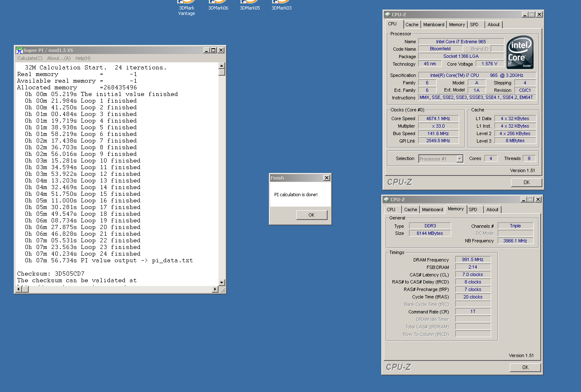This screenshot has width=581, height=392.
Task: Click OK in the lower CPU-Z window
Action: [x=525, y=367]
